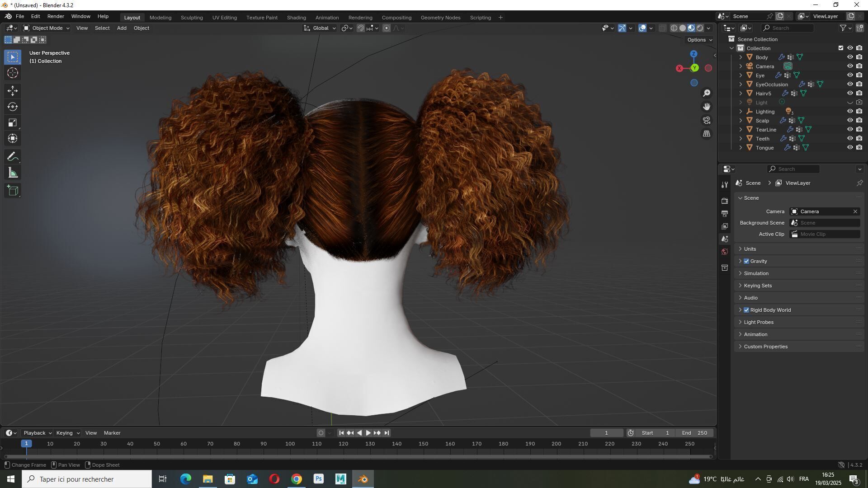Open the Output properties tab
The image size is (868, 488).
click(725, 213)
